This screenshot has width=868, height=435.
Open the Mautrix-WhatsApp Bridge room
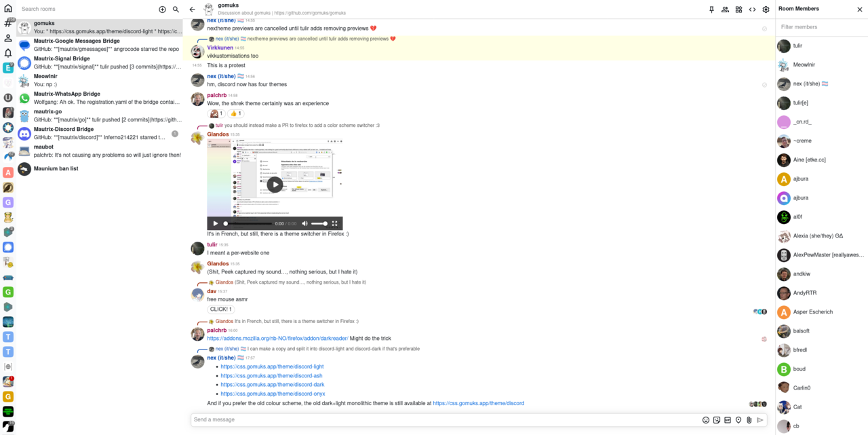(67, 94)
